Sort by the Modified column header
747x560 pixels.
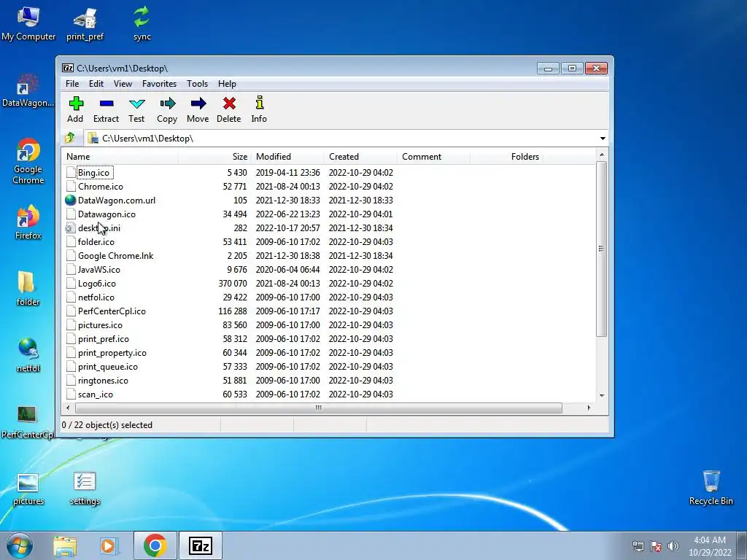pos(287,157)
